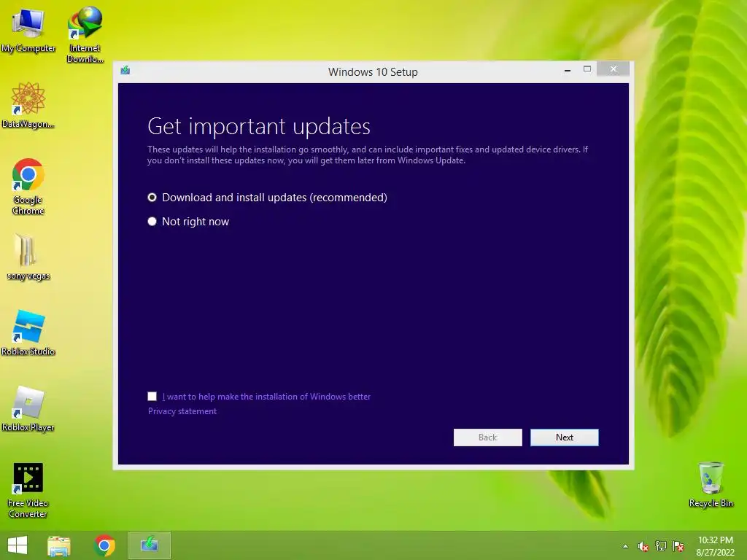Open Internet Download Manager shortcut
The image size is (747, 560).
coord(85,34)
